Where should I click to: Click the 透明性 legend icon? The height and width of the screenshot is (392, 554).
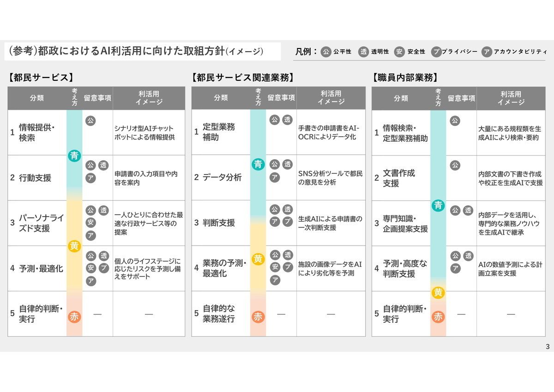tap(364, 52)
